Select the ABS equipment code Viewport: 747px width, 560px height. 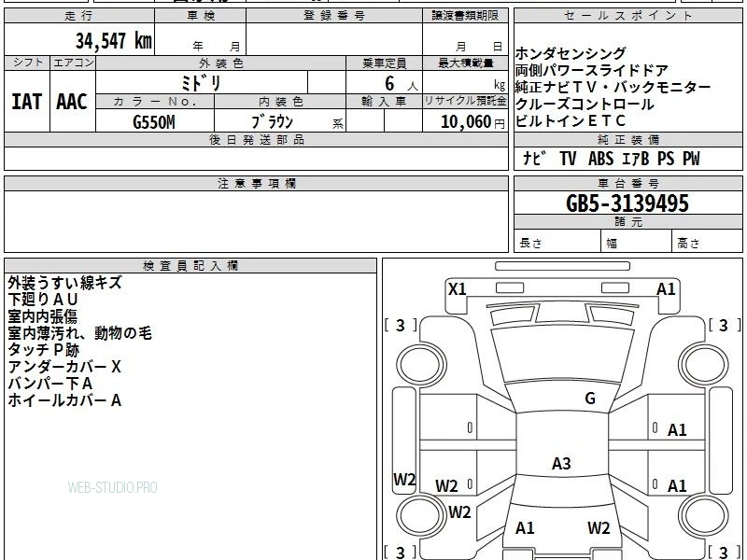click(600, 158)
